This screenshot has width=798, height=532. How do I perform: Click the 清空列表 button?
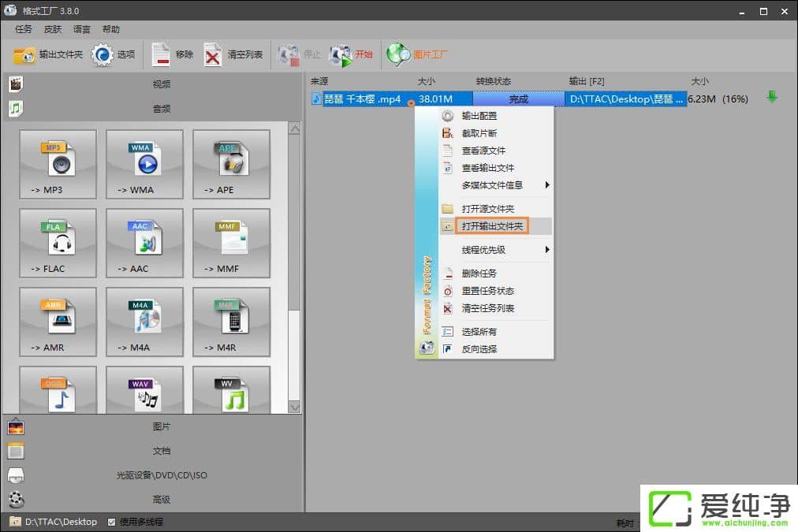234,55
